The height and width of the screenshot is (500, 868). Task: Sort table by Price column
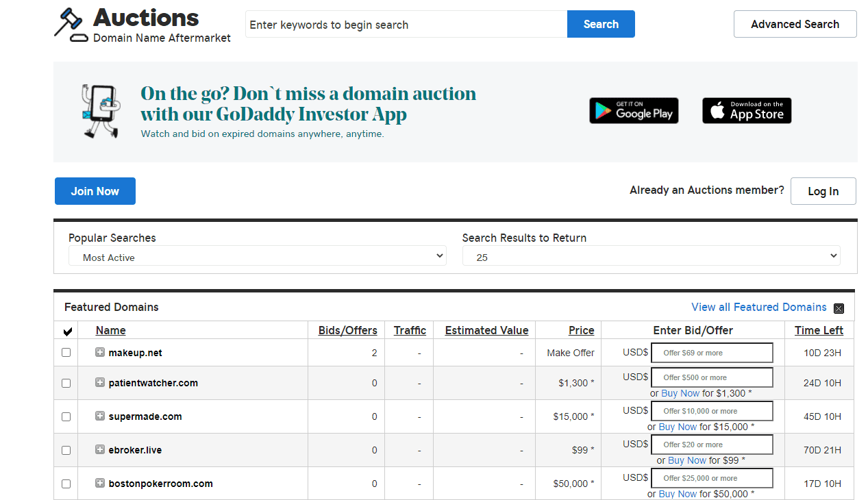582,330
